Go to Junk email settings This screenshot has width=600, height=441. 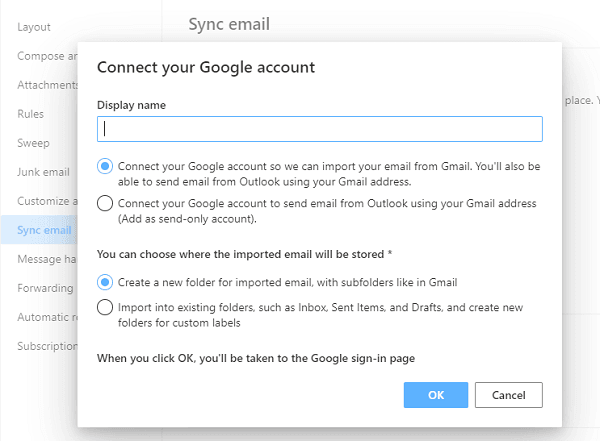click(43, 172)
